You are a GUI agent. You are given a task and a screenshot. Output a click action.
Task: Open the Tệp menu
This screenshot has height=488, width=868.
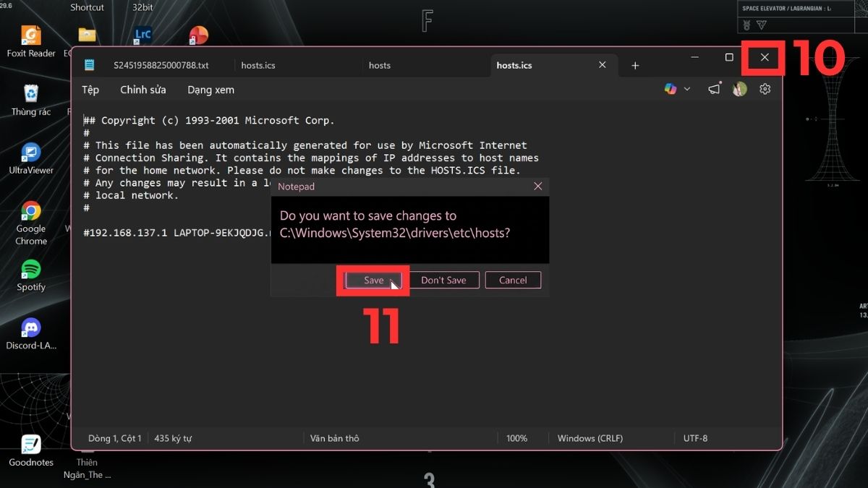tap(90, 90)
